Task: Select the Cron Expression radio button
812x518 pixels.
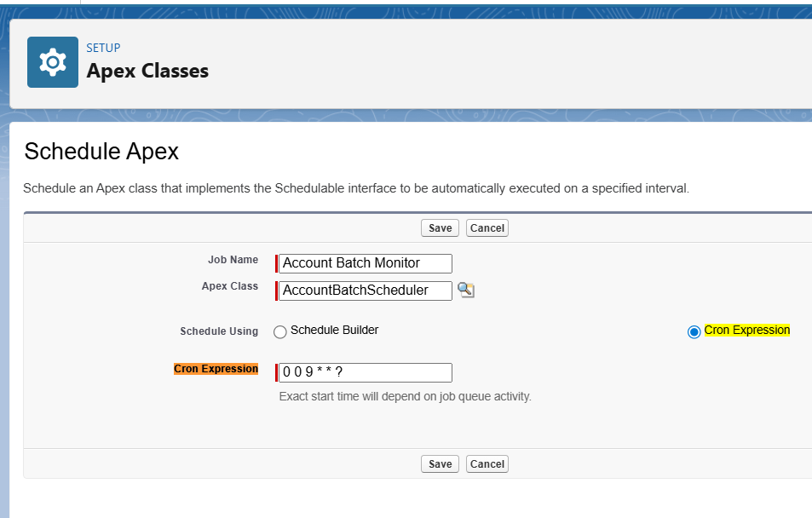Action: 694,331
